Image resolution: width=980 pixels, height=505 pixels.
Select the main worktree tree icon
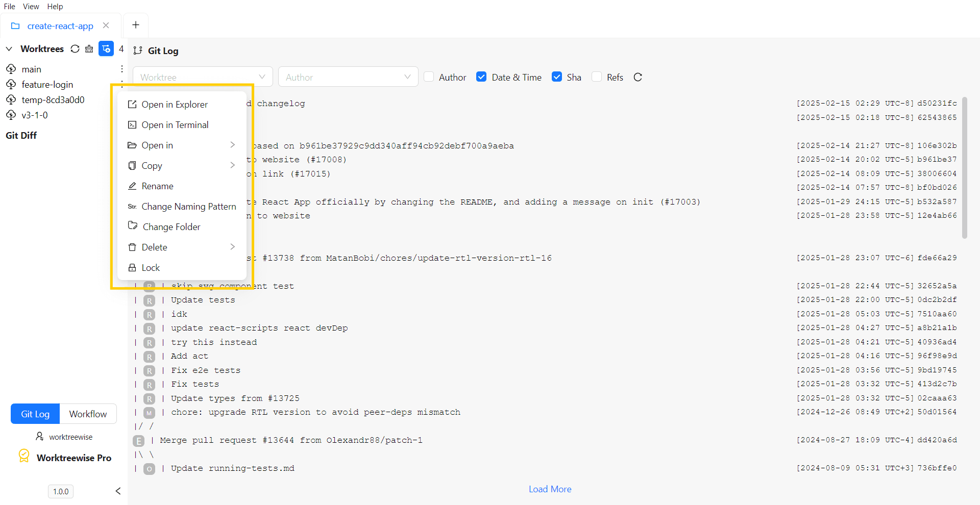click(x=11, y=69)
